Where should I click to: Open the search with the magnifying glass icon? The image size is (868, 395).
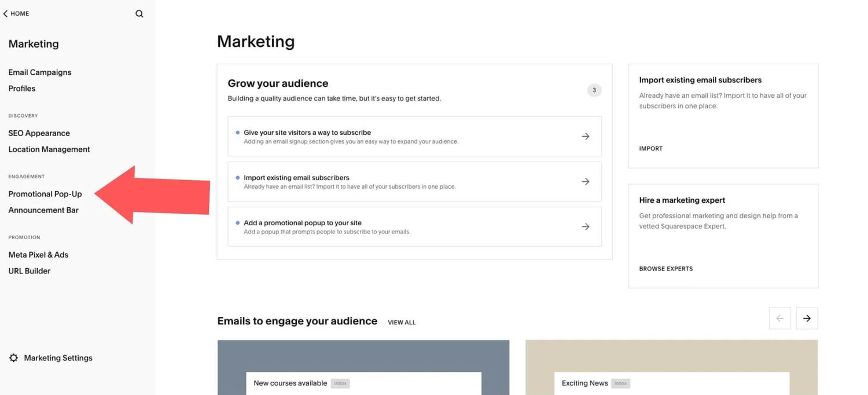(x=139, y=13)
